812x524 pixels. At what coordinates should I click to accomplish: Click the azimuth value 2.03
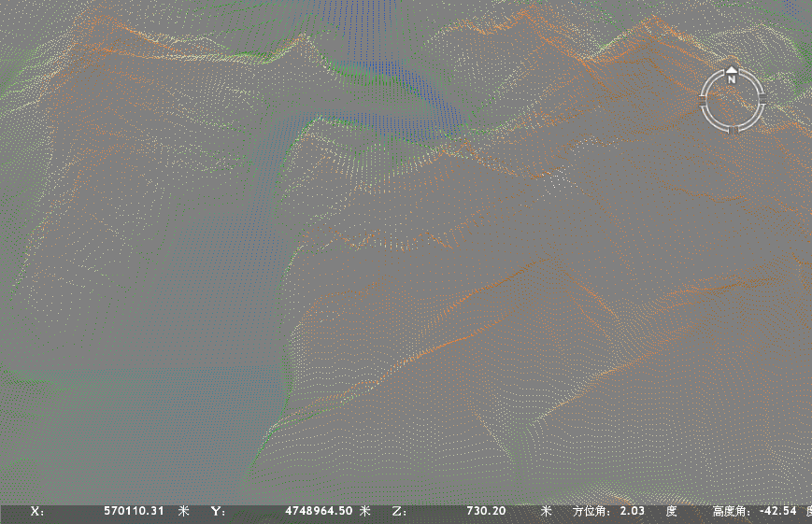(x=633, y=511)
